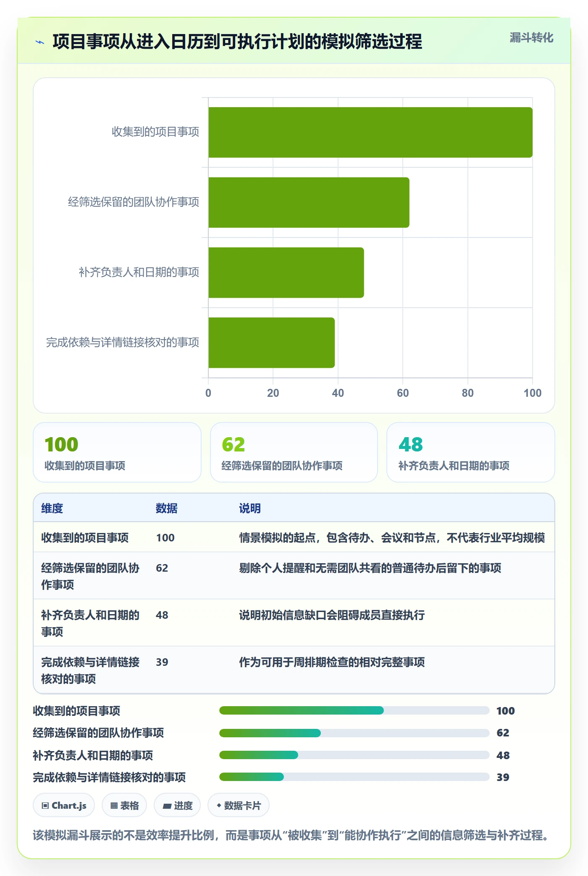The height and width of the screenshot is (876, 588).
Task: Click table value 48 in data column
Action: [x=162, y=615]
